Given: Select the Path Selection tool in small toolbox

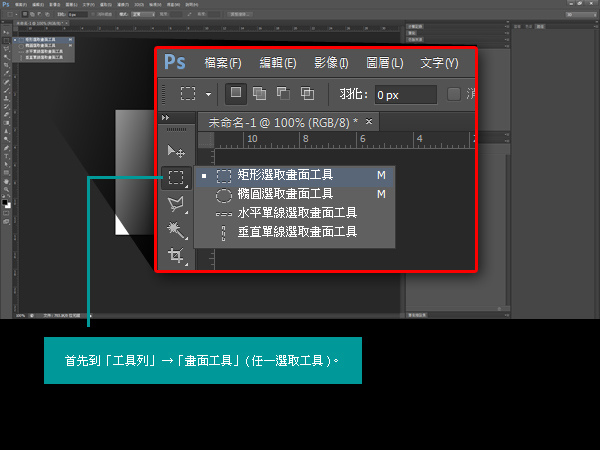Looking at the screenshot, I should (6, 164).
